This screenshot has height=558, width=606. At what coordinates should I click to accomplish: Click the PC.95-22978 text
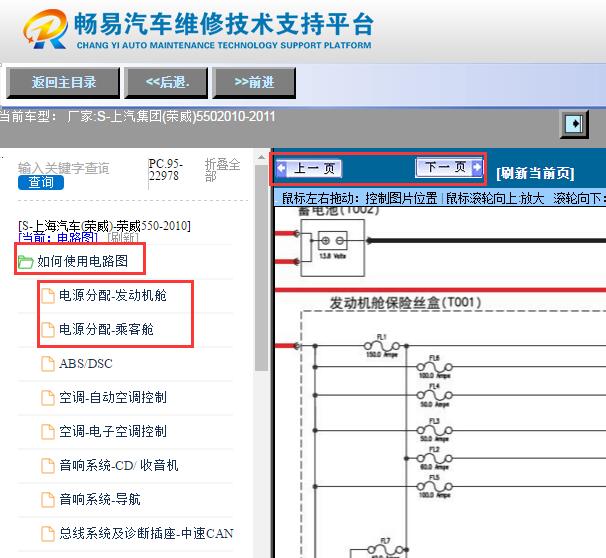[165, 170]
